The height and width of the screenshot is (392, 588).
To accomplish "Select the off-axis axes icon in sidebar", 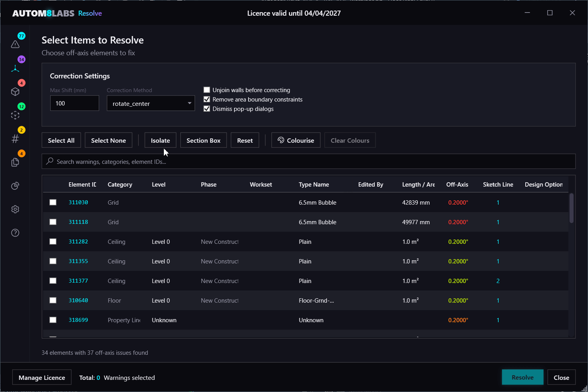I will point(15,68).
